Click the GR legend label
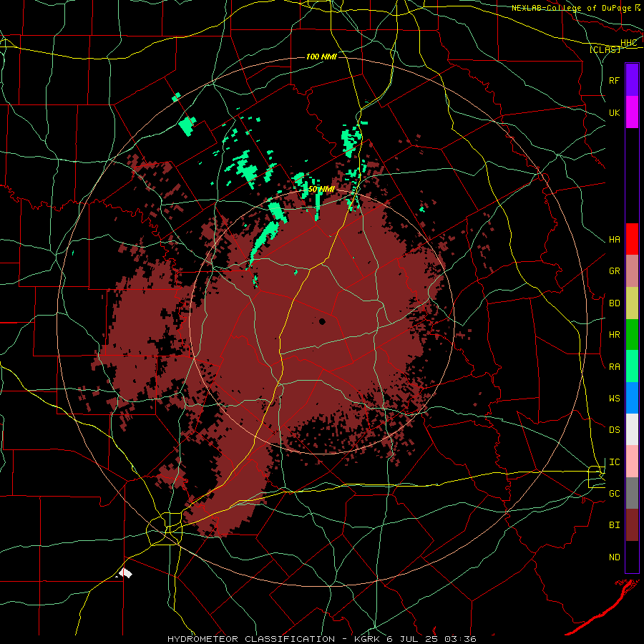644x644 pixels. 614,271
